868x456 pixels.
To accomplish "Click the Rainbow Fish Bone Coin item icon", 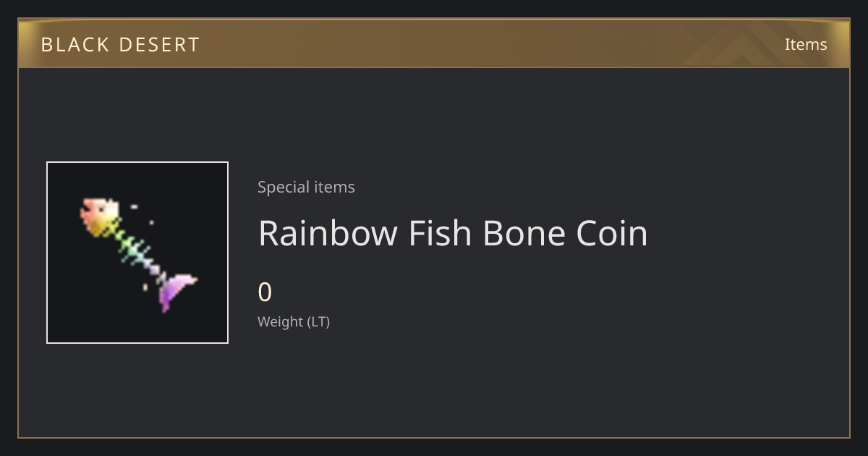I will [x=137, y=253].
